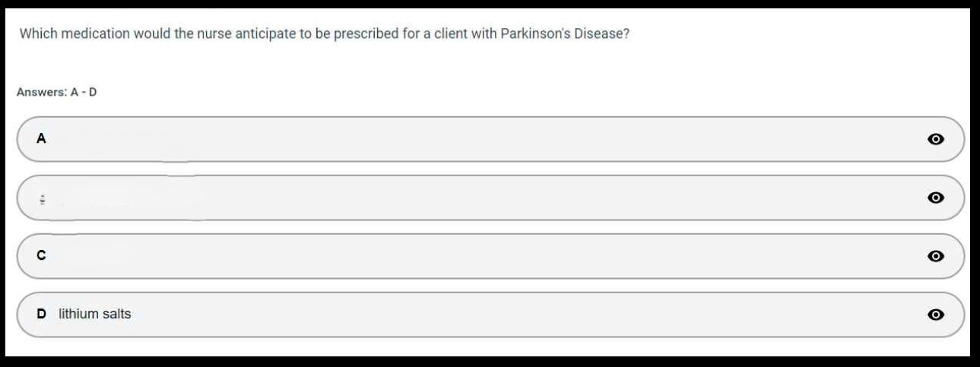The image size is (980, 367).
Task: Click the bold letter D label
Action: coord(42,314)
